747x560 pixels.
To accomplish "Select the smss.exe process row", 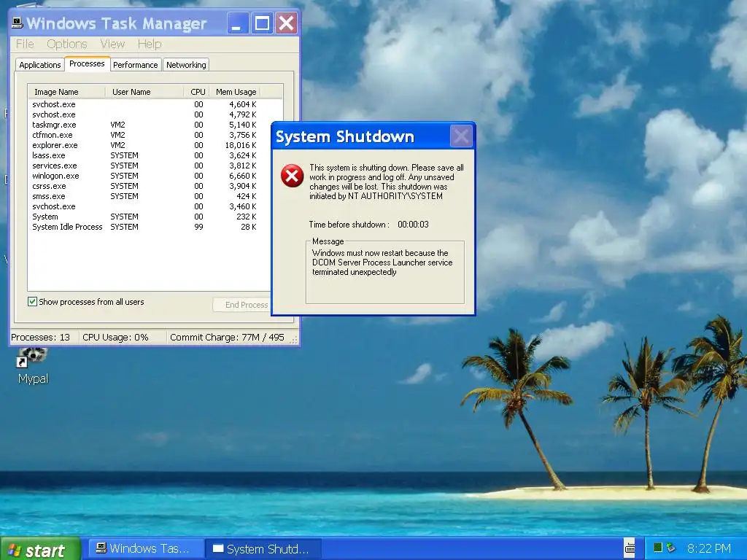I will coord(144,196).
